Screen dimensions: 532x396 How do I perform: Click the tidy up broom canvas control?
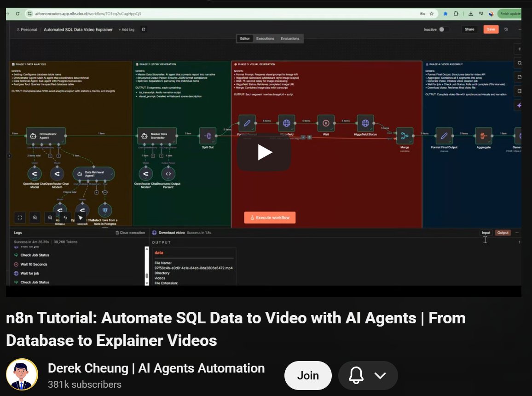coord(81,218)
